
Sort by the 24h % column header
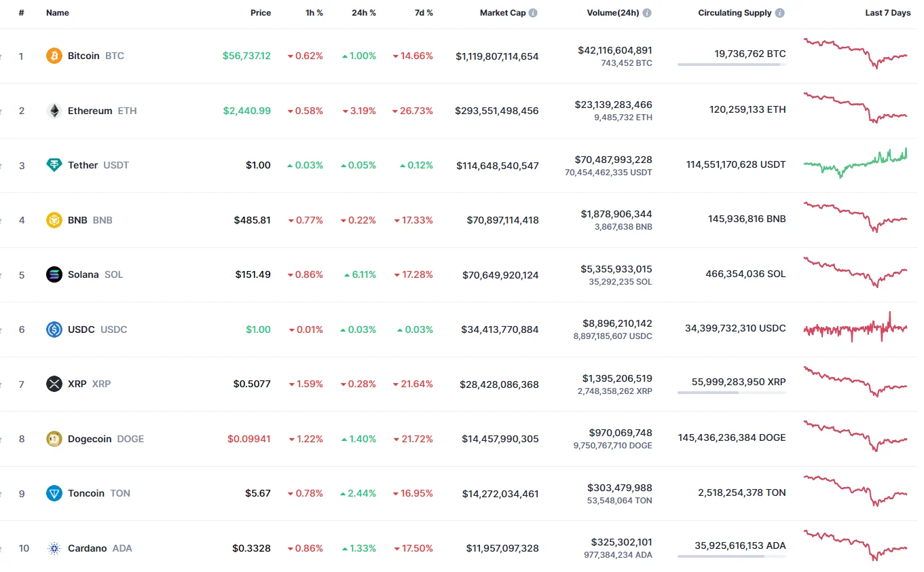coord(363,13)
